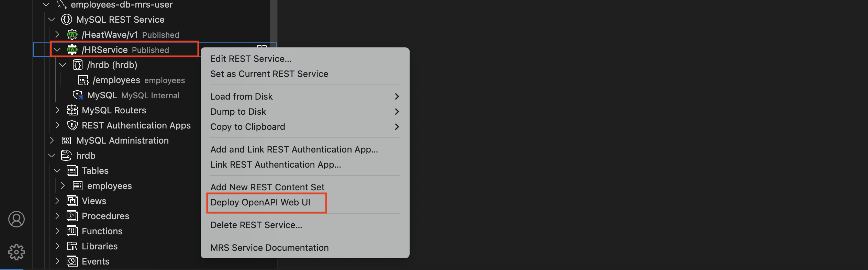Expand the /HeatWave/v1 service node
Image resolution: width=868 pixels, height=270 pixels.
57,34
